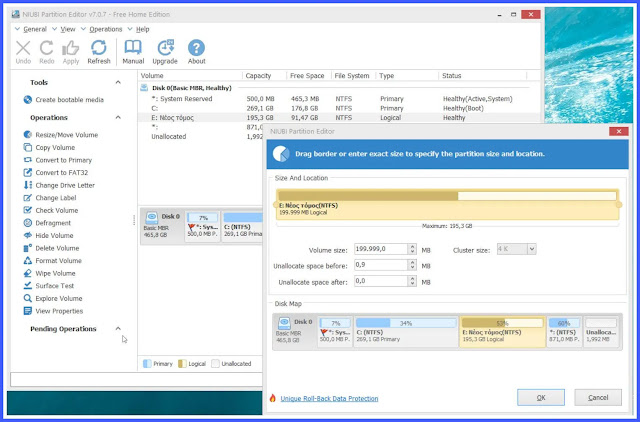Collapse the Tools section
This screenshot has width=640, height=422.
[118, 82]
